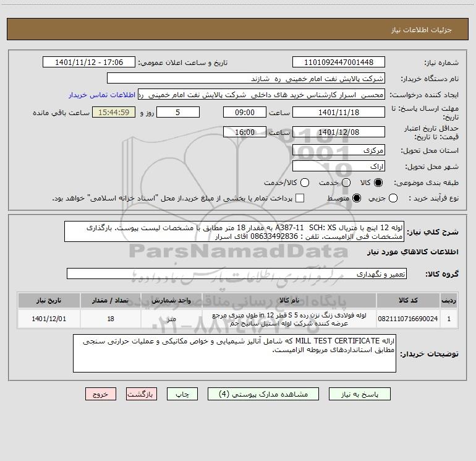Click the بازگشت back button
The width and height of the screenshot is (476, 461).
[142, 394]
